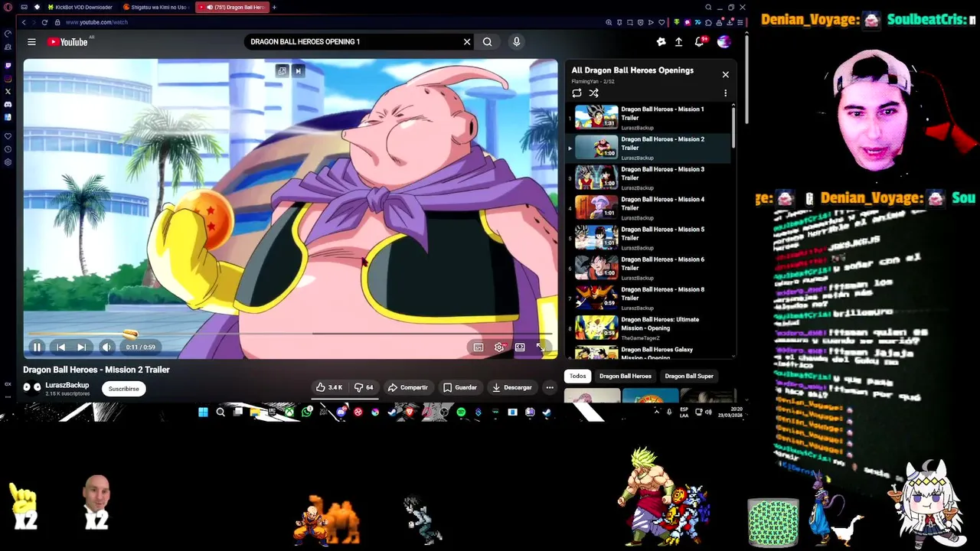The image size is (980, 551).
Task: Open Windows taskbar search
Action: [220, 412]
